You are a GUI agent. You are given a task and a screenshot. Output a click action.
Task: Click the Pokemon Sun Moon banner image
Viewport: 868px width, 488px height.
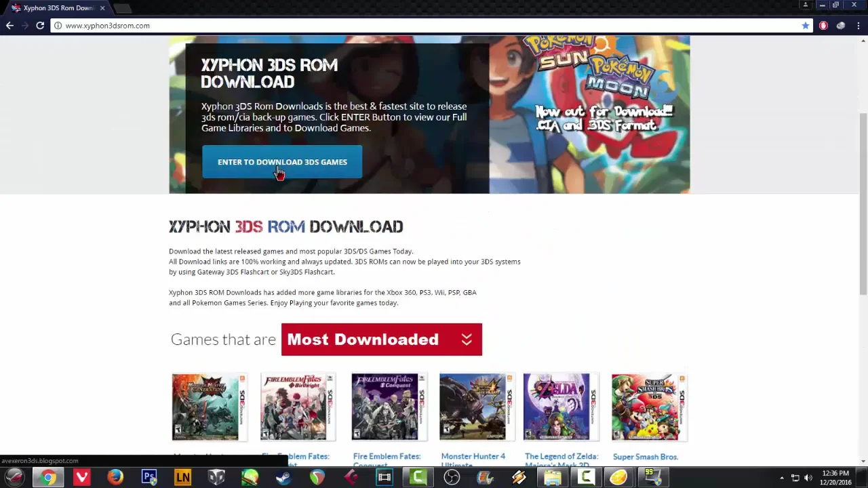pos(589,115)
